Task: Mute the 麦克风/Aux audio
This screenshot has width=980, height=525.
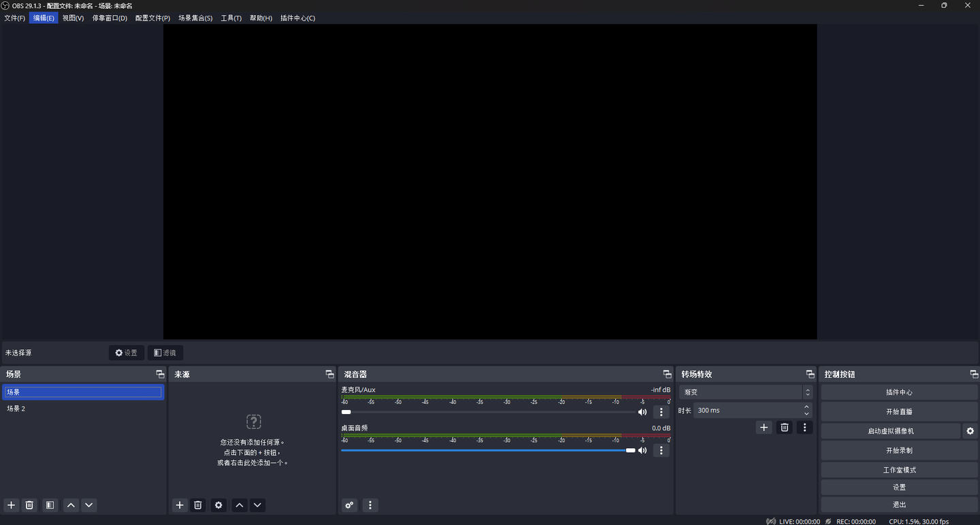Action: point(642,412)
